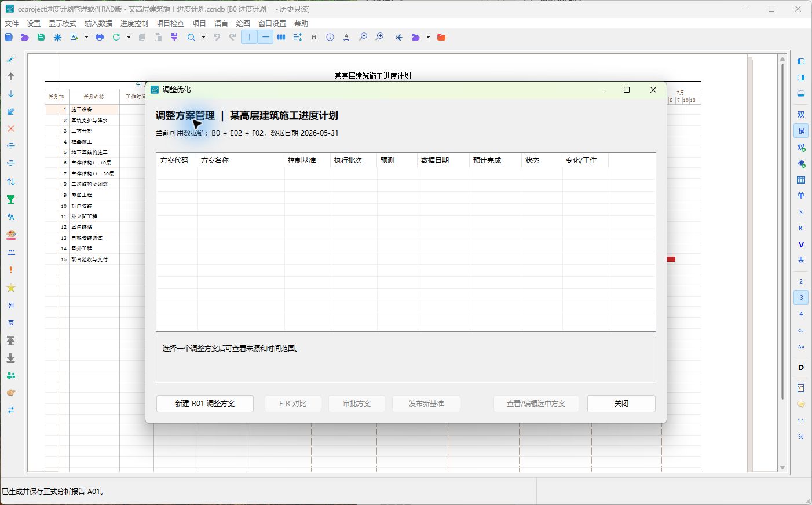Viewport: 812px width, 505px height.
Task: Open the 窗口设置 menu
Action: (272, 23)
